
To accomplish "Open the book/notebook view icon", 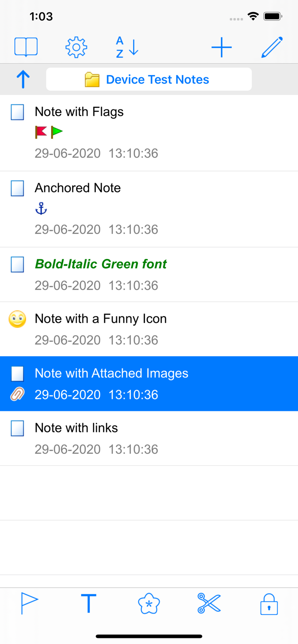I will [26, 46].
